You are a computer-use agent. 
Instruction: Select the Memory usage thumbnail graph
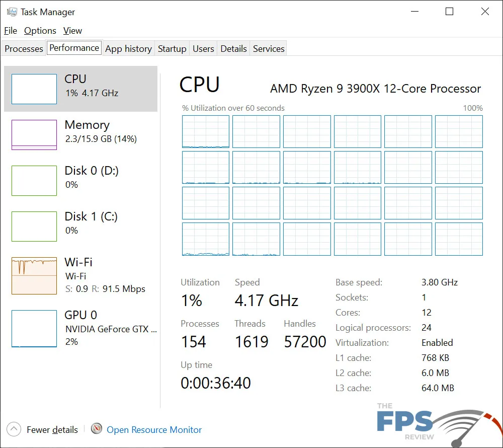tap(34, 135)
